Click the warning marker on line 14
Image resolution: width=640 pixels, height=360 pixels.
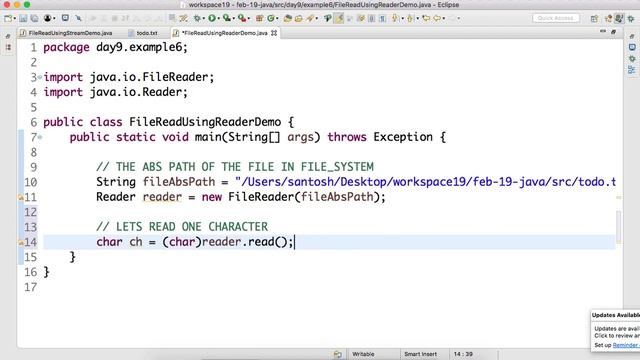[21, 242]
